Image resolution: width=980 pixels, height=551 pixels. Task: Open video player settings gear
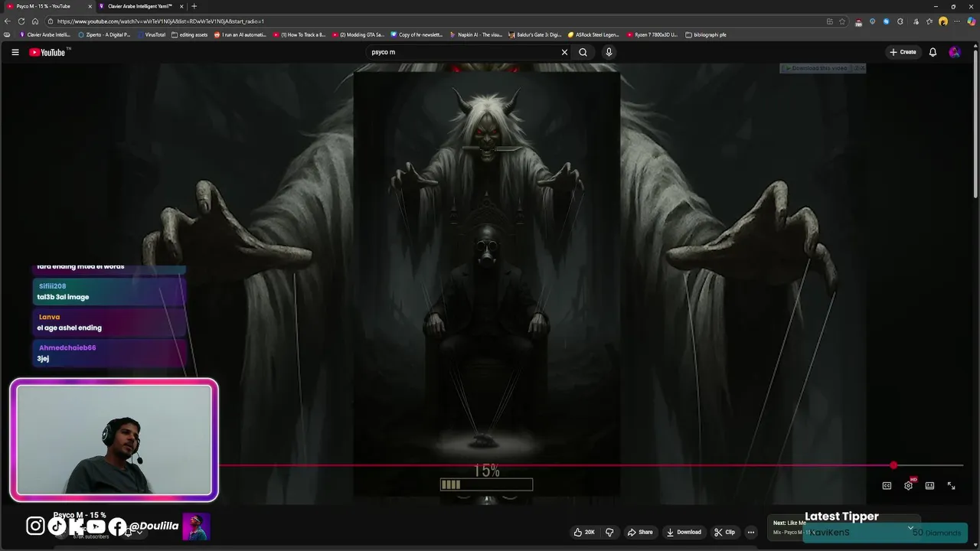click(x=908, y=485)
